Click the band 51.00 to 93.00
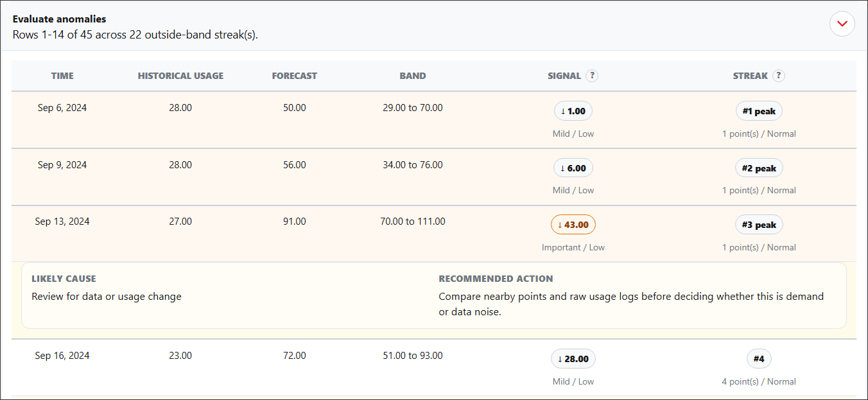 413,356
